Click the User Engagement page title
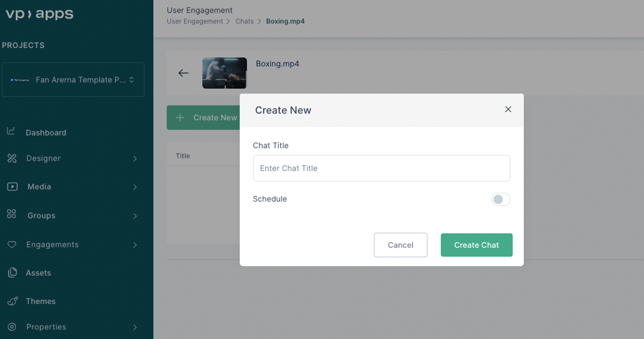Image resolution: width=644 pixels, height=339 pixels. (200, 10)
